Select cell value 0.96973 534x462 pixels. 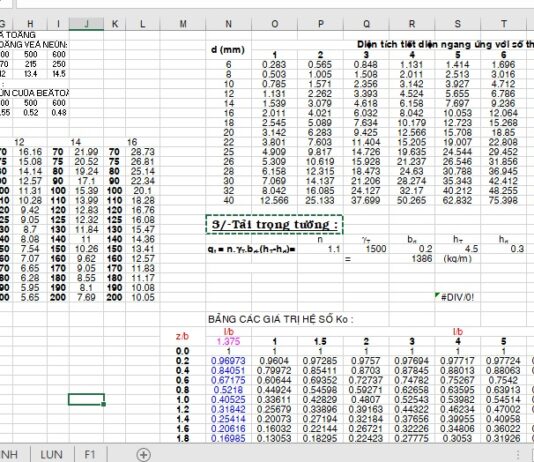(x=228, y=361)
